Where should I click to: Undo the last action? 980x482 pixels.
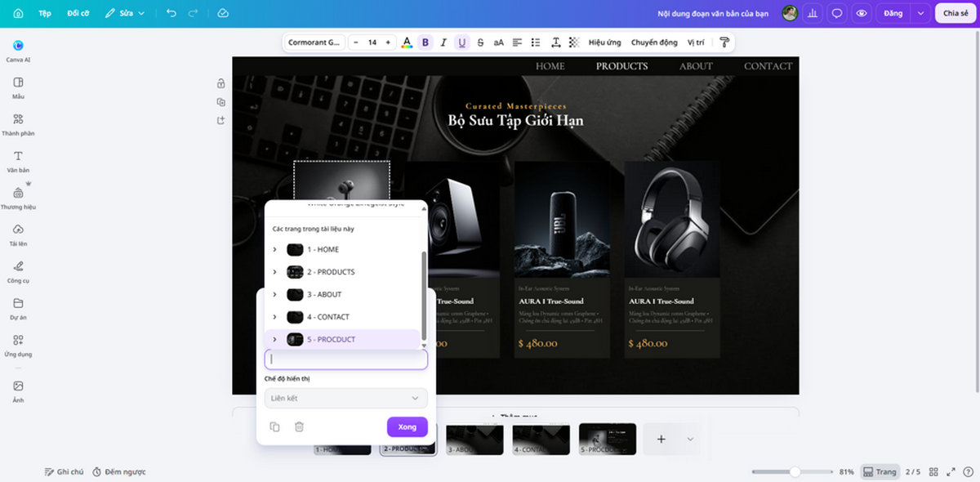coord(171,13)
